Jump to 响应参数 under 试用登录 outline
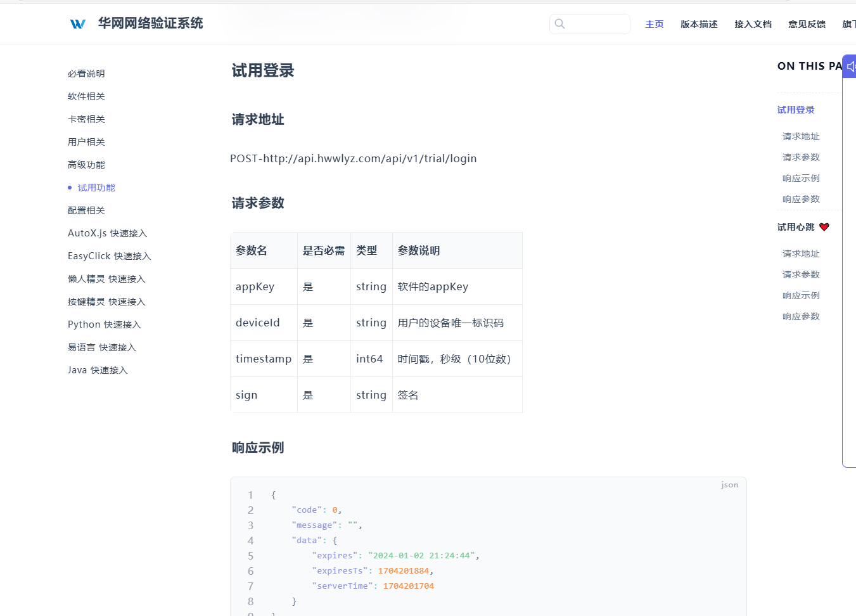Image resolution: width=856 pixels, height=616 pixels. point(801,199)
